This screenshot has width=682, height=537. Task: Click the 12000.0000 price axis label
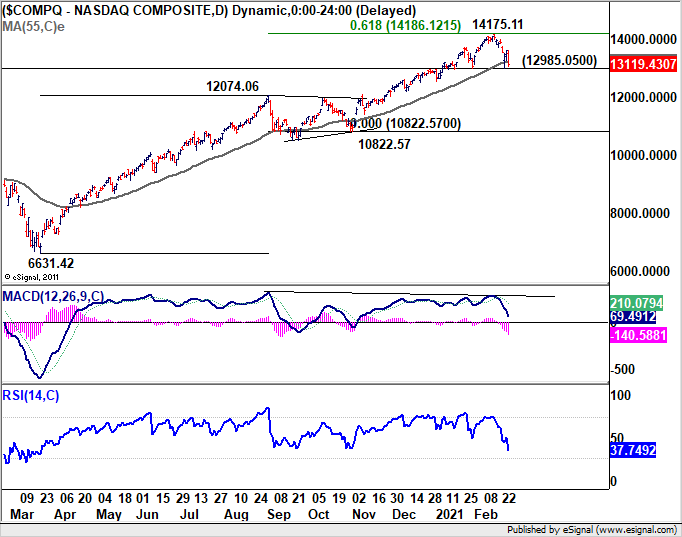(643, 97)
